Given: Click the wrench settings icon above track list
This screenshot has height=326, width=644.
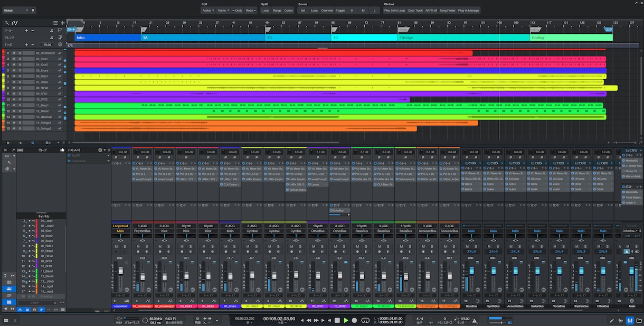Looking at the screenshot, I should tap(7, 23).
